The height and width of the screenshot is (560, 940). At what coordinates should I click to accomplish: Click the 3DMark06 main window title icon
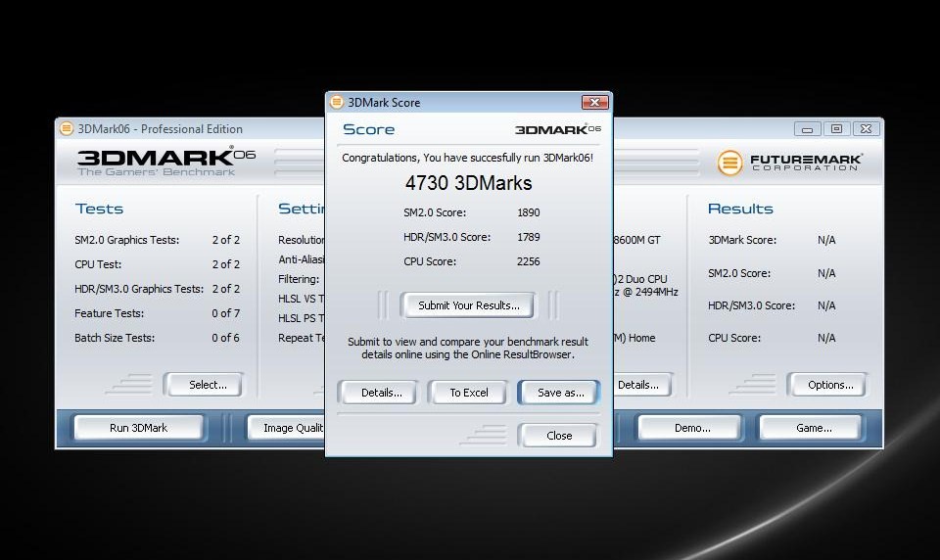pos(67,128)
